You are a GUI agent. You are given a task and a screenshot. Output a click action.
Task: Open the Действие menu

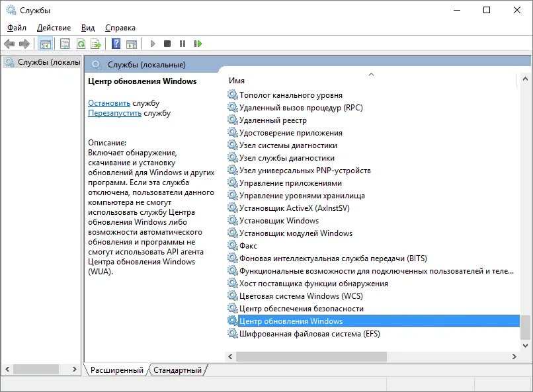tap(54, 28)
